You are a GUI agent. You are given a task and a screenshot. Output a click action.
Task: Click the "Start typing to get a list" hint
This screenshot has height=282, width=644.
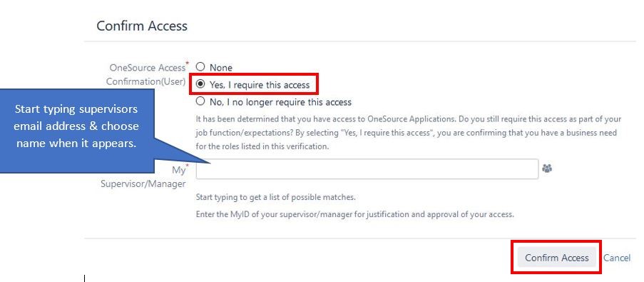pos(275,197)
